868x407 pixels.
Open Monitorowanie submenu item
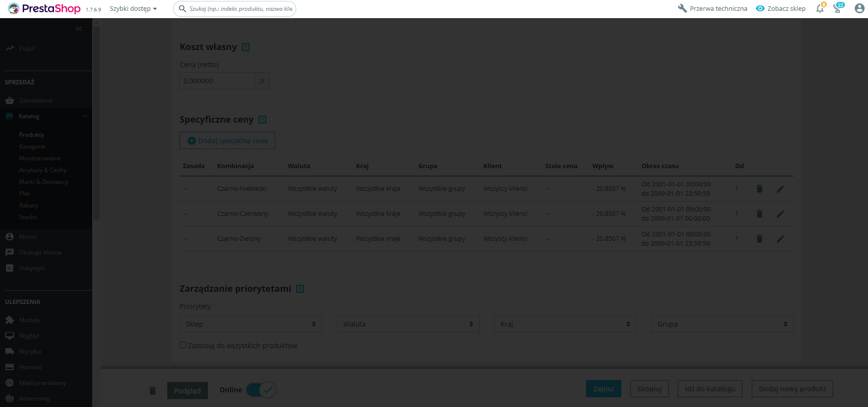(40, 158)
